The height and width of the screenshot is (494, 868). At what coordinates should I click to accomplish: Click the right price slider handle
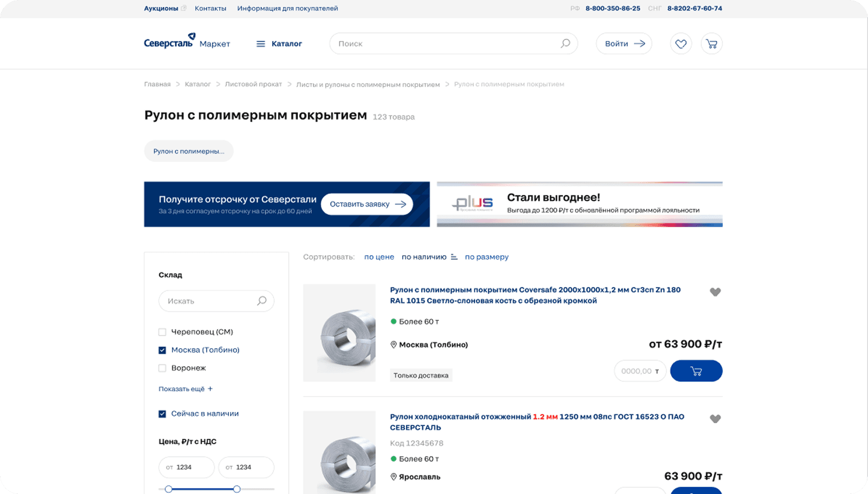(237, 489)
